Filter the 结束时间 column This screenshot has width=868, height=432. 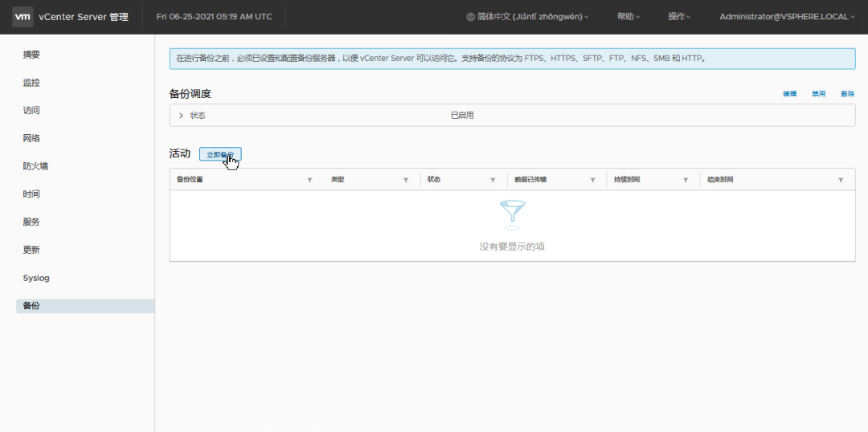coord(841,181)
